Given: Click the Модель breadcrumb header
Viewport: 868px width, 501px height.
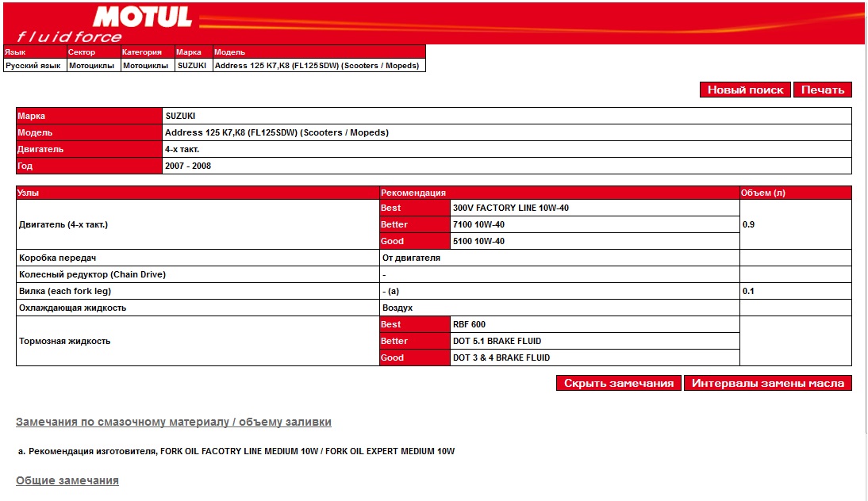Looking at the screenshot, I should click(318, 52).
